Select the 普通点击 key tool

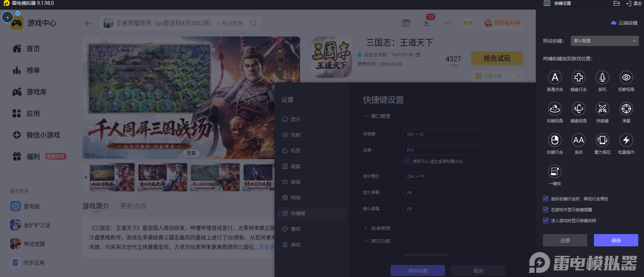(x=555, y=78)
